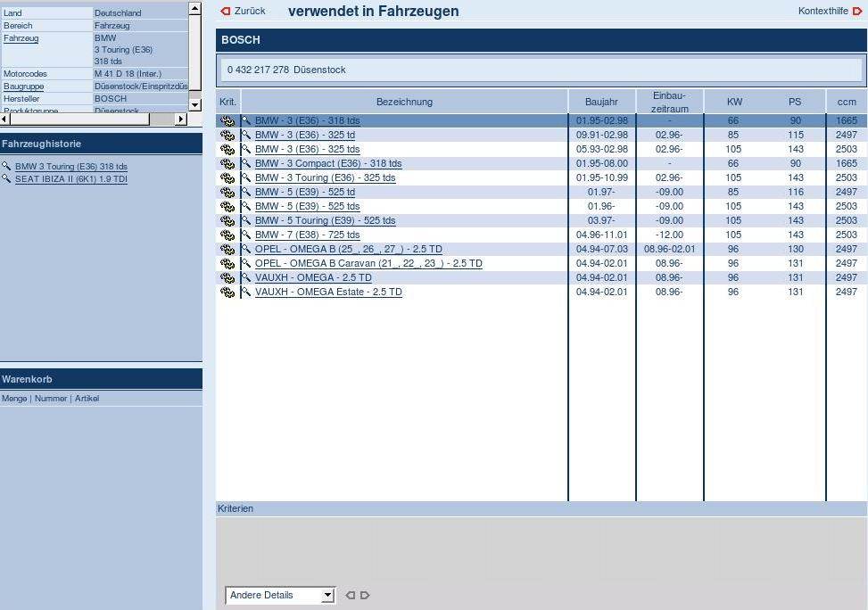Open criteria gears icon for VAUXH OMEGA 2.5 TD
Viewport: 868px width, 610px height.
click(227, 278)
